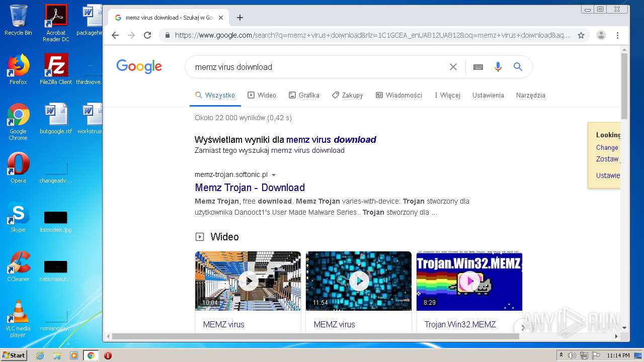The image size is (644, 362).
Task: Launch Opera from the desktop
Action: click(x=18, y=168)
